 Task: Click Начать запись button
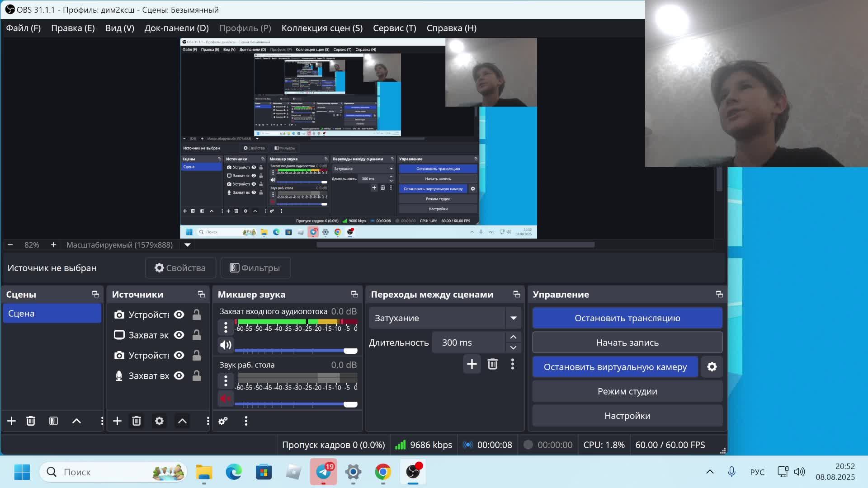coord(627,343)
